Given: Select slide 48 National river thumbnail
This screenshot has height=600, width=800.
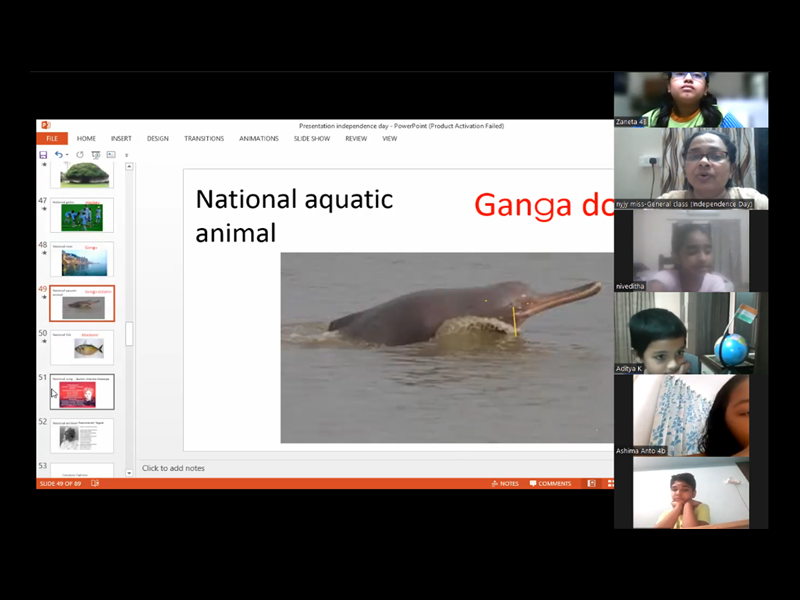Looking at the screenshot, I should (83, 259).
